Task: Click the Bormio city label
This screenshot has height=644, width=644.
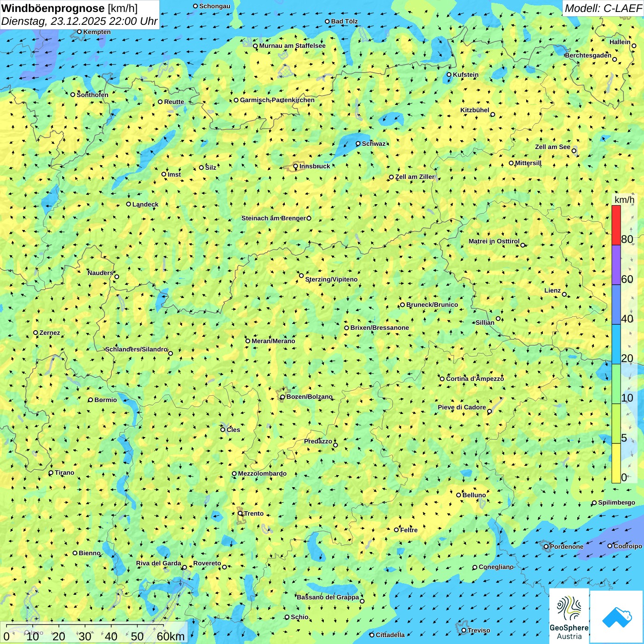Action: [105, 400]
